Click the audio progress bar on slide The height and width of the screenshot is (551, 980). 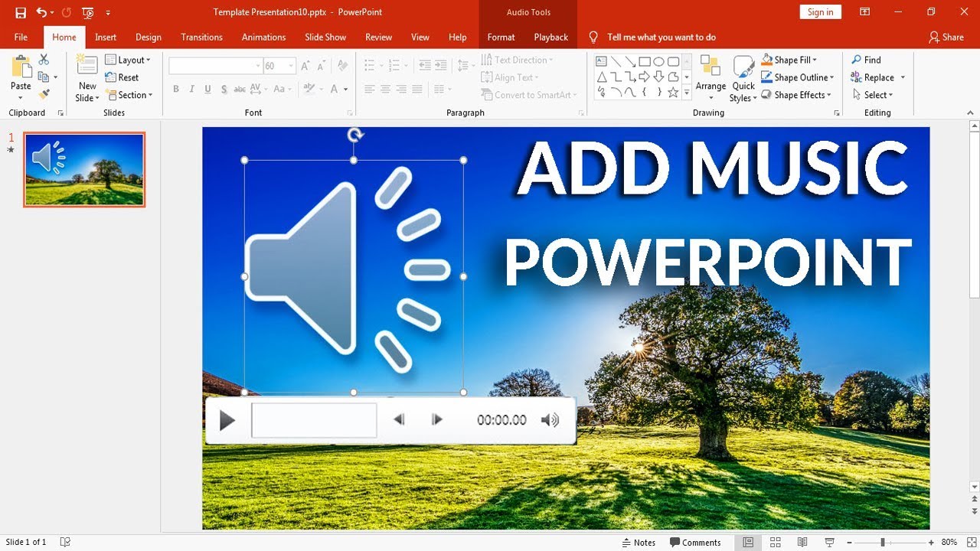[x=314, y=420]
